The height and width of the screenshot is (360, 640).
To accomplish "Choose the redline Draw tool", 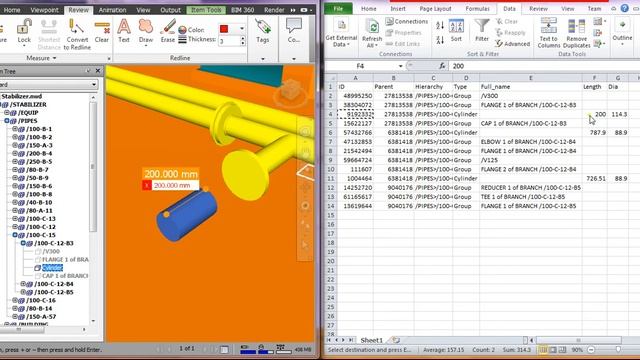I will pyautogui.click(x=146, y=32).
